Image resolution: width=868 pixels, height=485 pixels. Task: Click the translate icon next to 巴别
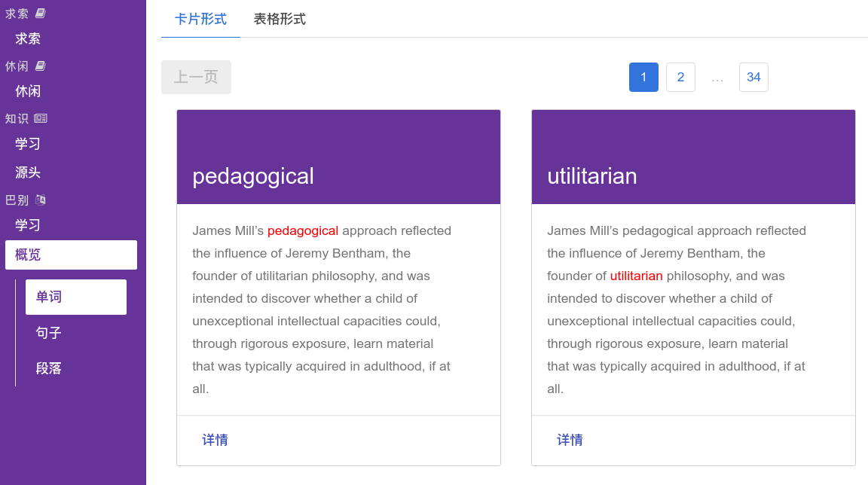tap(41, 200)
